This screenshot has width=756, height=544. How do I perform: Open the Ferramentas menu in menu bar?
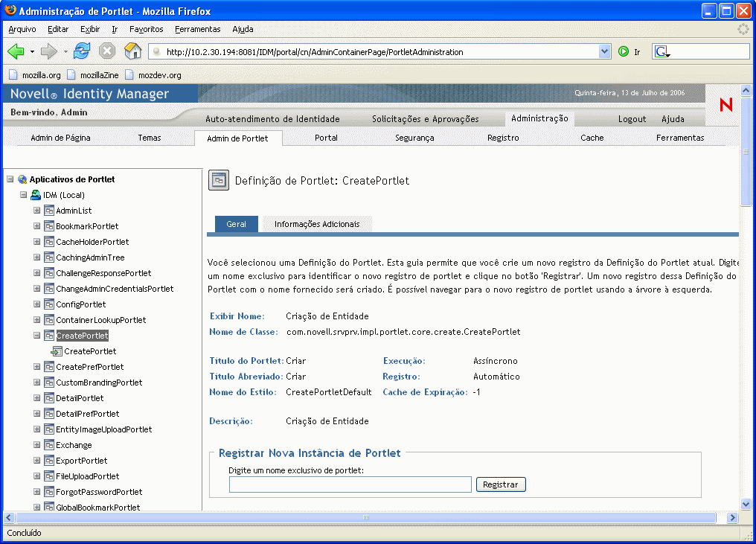(x=198, y=29)
